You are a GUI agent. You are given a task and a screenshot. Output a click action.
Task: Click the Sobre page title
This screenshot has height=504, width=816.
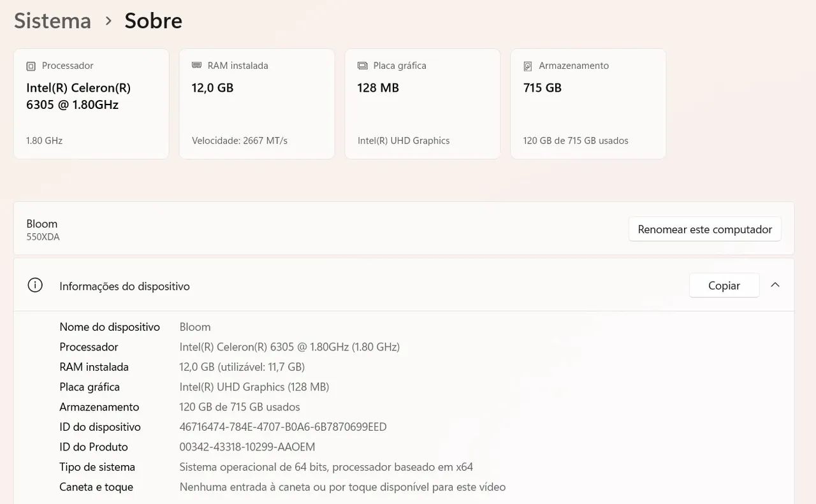coord(154,20)
